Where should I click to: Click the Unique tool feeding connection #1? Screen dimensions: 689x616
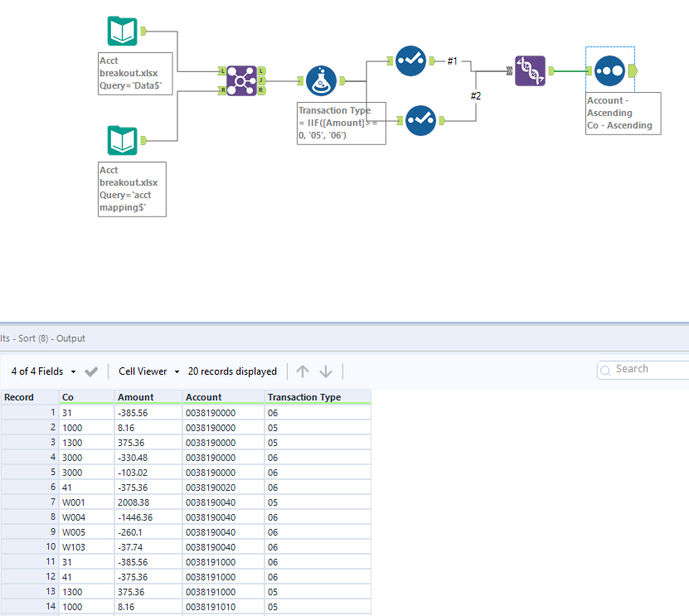coord(410,61)
